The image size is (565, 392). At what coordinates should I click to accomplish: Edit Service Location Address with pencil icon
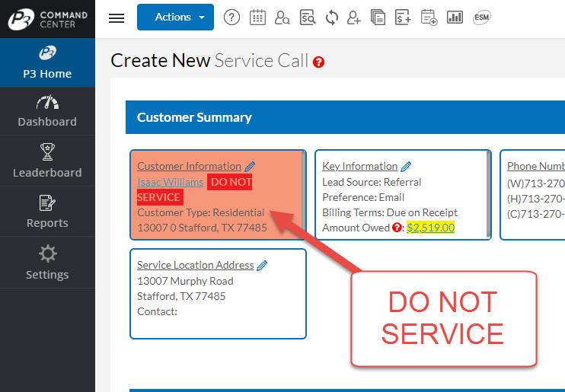click(263, 266)
